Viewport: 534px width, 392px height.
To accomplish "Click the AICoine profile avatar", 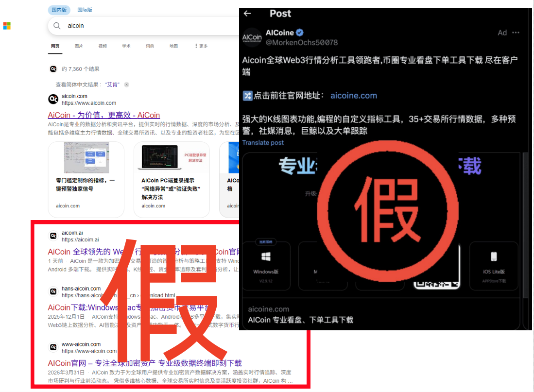I will pos(252,37).
